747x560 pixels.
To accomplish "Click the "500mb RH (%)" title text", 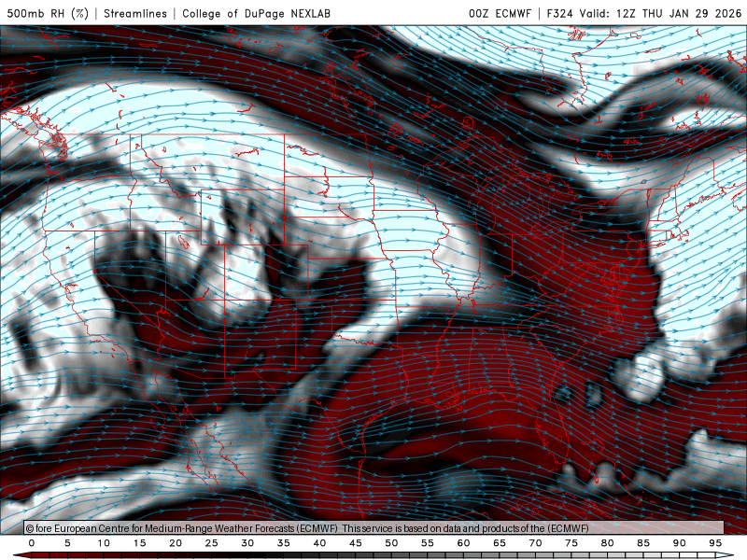I will pos(48,13).
